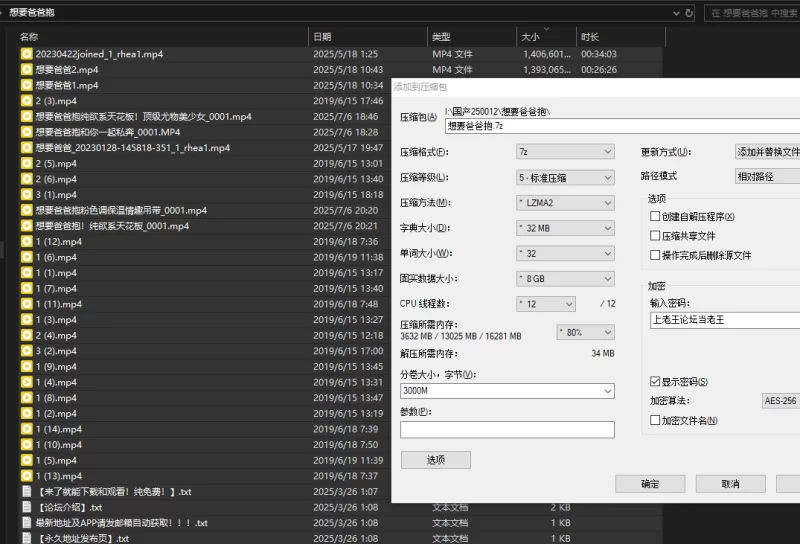The height and width of the screenshot is (544, 800).
Task: Click the icon next to 2 (6).mp4
Action: pyautogui.click(x=27, y=179)
